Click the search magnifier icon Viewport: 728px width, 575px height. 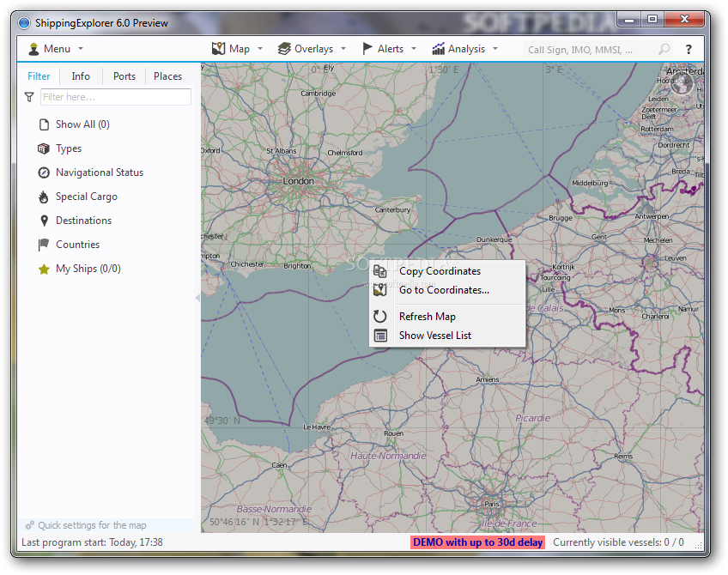(664, 49)
